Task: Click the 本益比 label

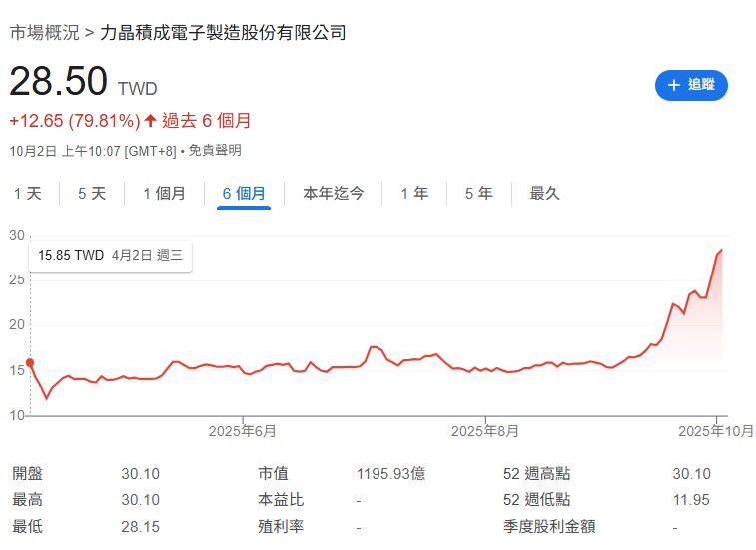Action: tap(281, 500)
